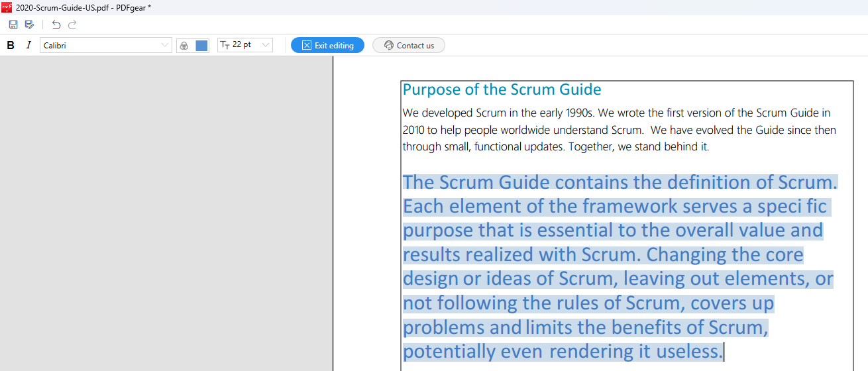Viewport: 868px width, 371px height.
Task: Click the line 'The Scrum Guide contains the definition'
Action: click(x=620, y=182)
